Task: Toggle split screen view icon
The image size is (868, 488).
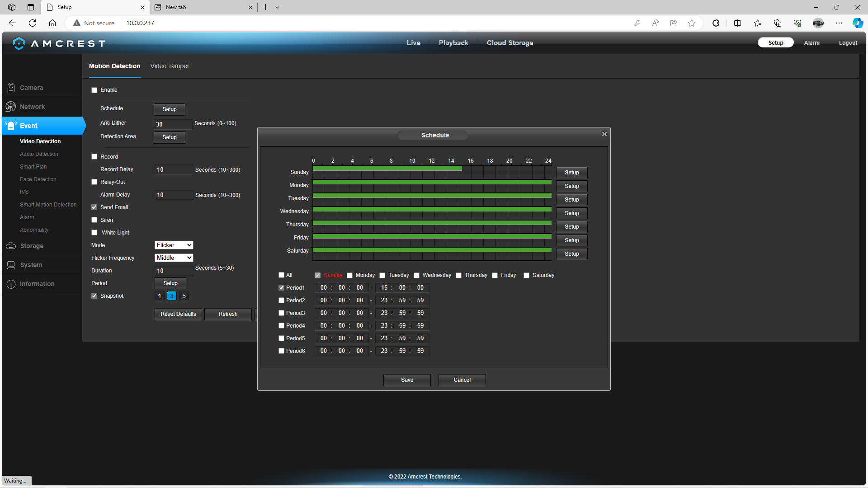Action: pyautogui.click(x=737, y=23)
